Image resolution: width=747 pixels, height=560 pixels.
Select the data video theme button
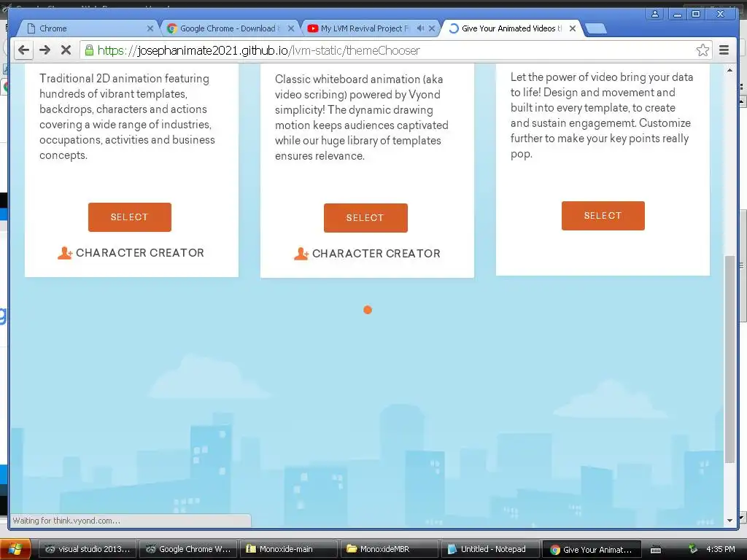pyautogui.click(x=603, y=216)
